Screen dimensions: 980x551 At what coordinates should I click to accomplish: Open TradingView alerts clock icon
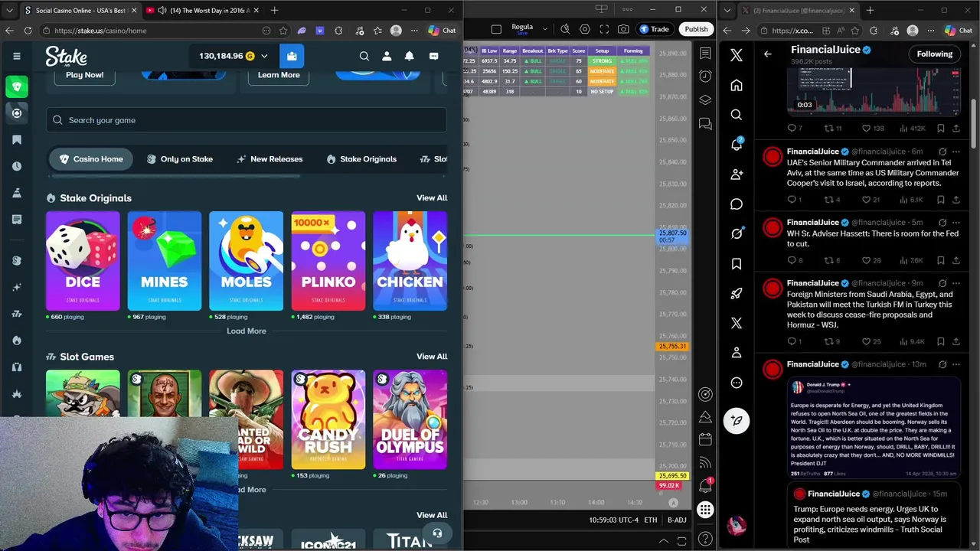click(705, 77)
